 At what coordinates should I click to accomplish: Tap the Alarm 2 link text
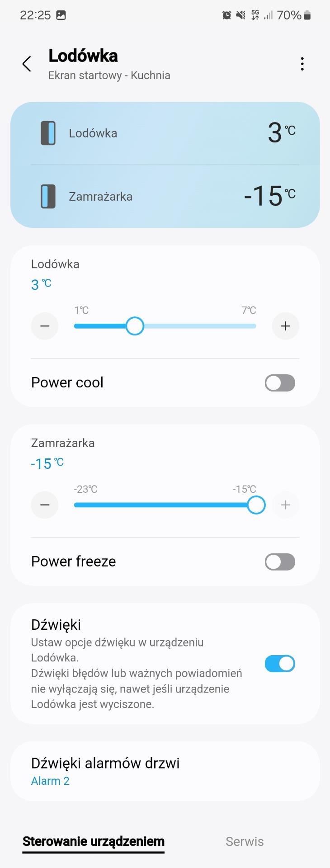(x=50, y=781)
